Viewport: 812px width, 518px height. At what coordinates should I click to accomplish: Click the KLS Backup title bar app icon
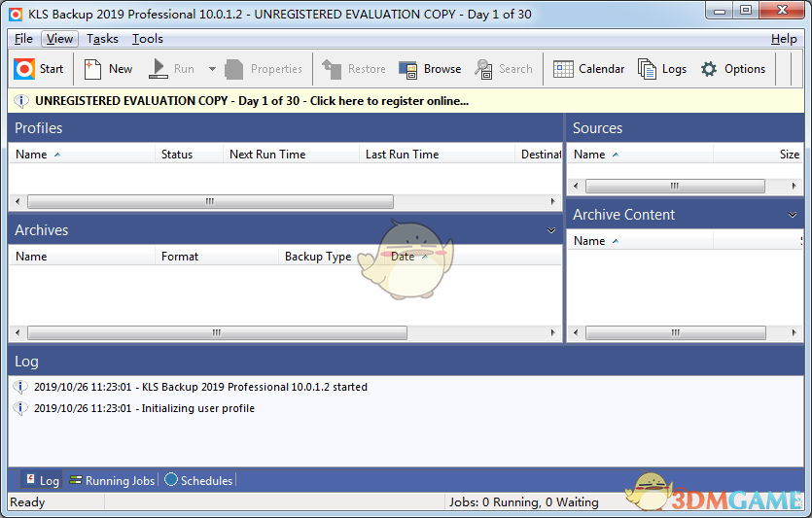[16, 15]
